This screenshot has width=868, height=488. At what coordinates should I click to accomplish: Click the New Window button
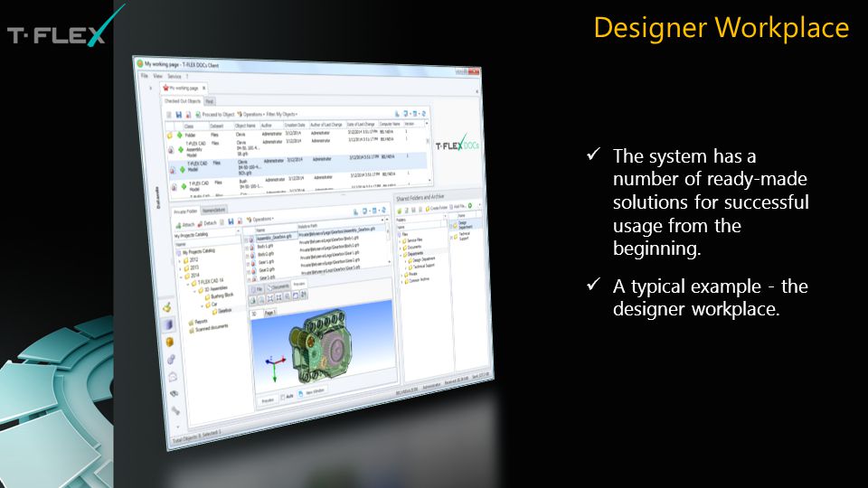(x=312, y=391)
